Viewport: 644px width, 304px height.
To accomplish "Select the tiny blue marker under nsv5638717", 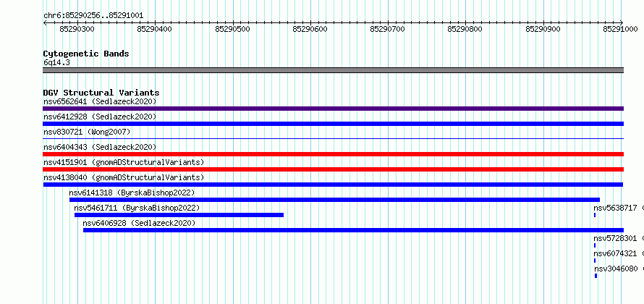I will point(595,215).
